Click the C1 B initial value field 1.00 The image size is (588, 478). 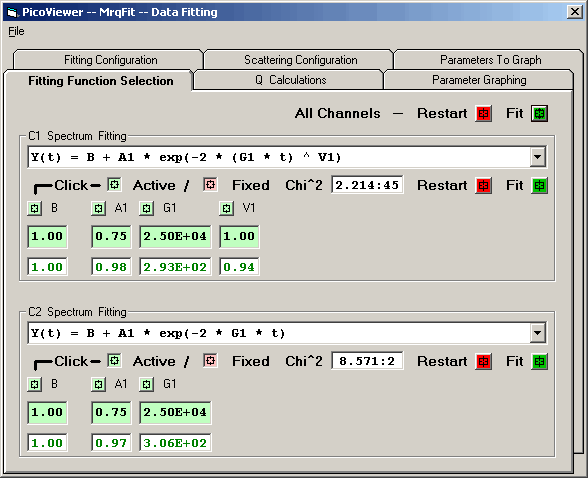(x=47, y=237)
